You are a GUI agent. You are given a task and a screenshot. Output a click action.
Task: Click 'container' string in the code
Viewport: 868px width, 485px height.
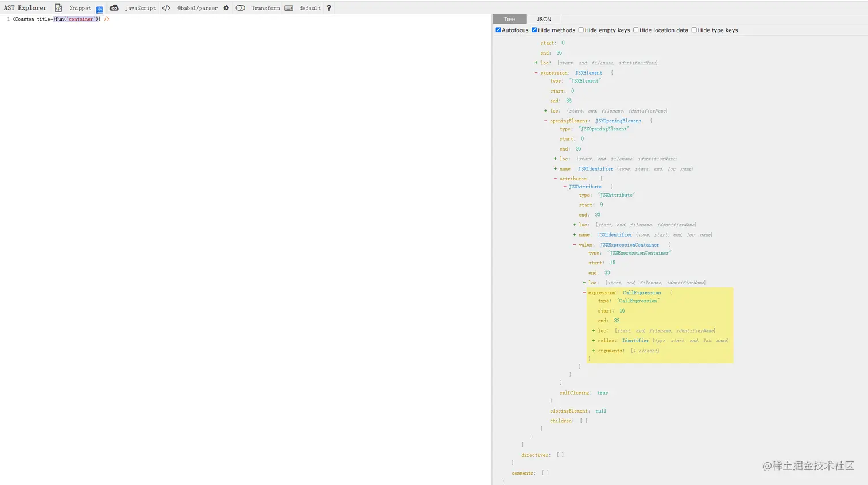pyautogui.click(x=81, y=19)
